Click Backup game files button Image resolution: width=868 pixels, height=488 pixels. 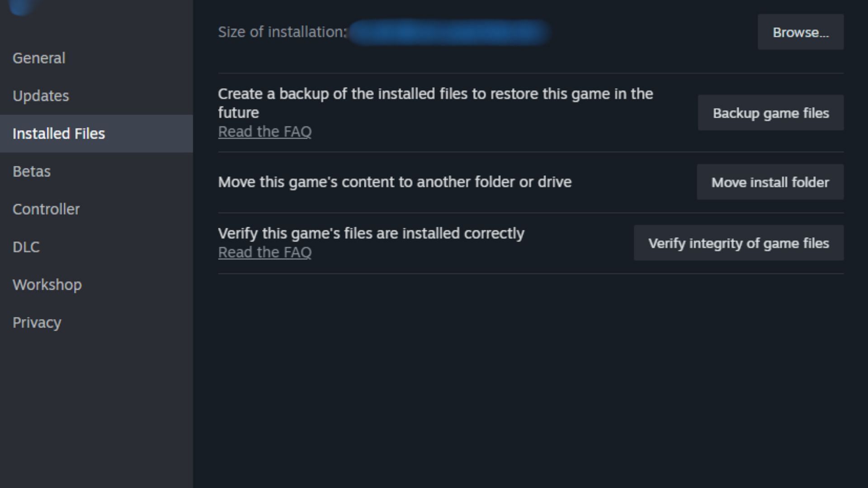[770, 113]
